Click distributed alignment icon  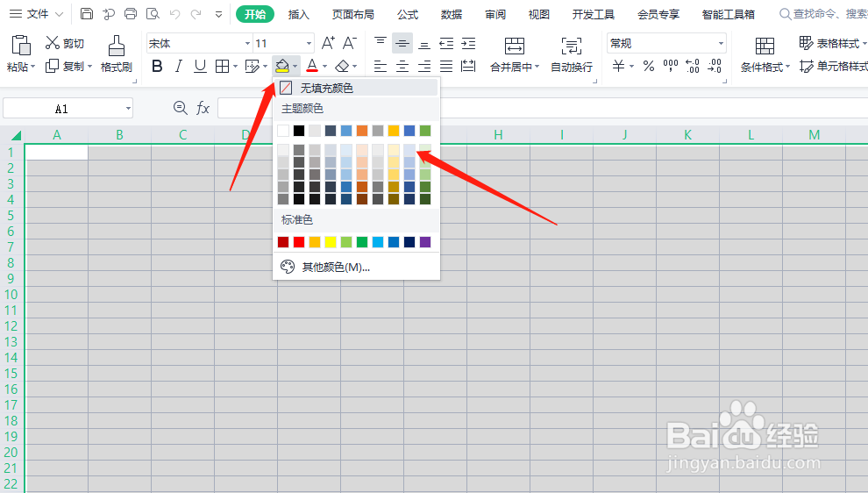click(x=468, y=67)
